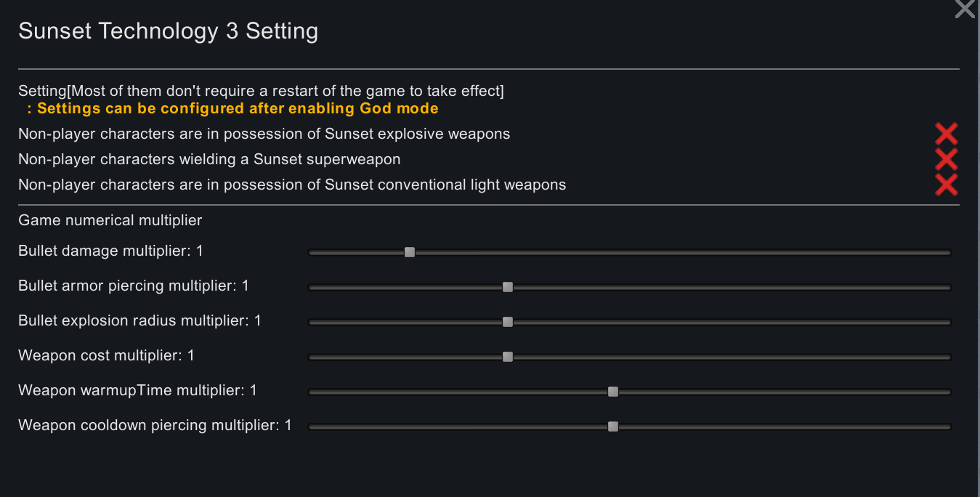This screenshot has height=497, width=980.
Task: Click the Weapon cost multiplier slider knob
Action: tap(508, 357)
